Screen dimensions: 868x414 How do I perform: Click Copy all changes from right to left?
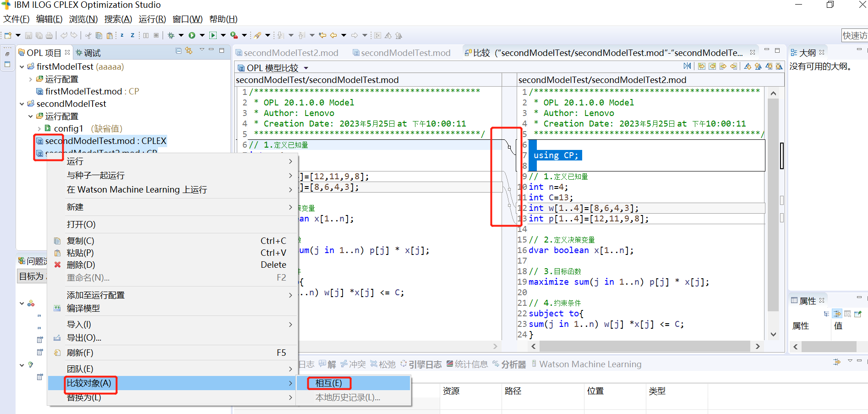(x=712, y=66)
